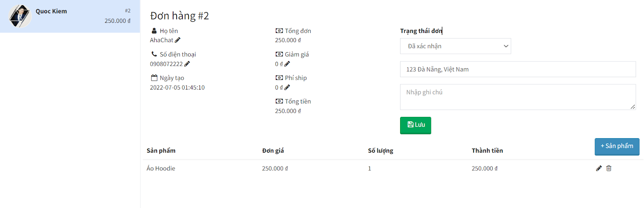The width and height of the screenshot is (644, 208).
Task: Click Quoc Kiem's profile avatar
Action: pos(20,16)
